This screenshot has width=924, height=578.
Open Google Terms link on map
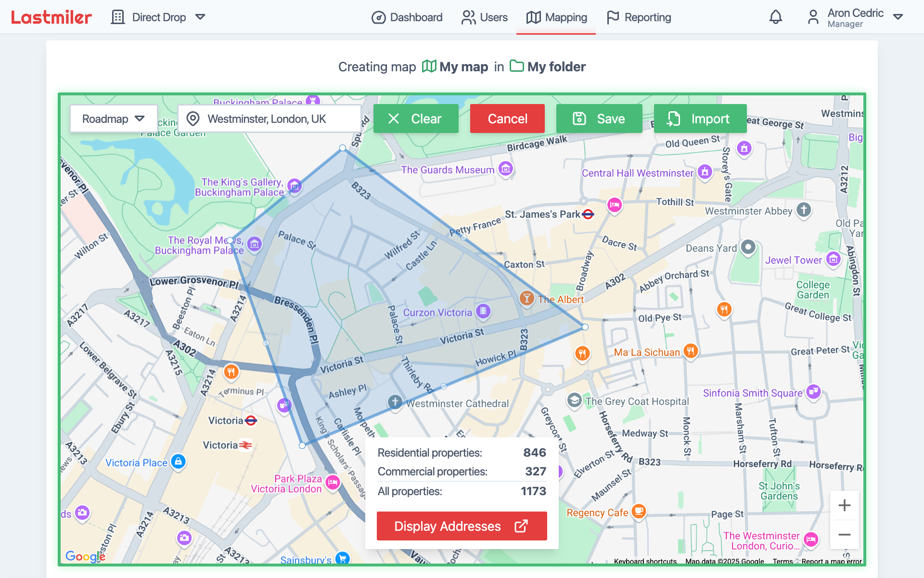point(783,561)
